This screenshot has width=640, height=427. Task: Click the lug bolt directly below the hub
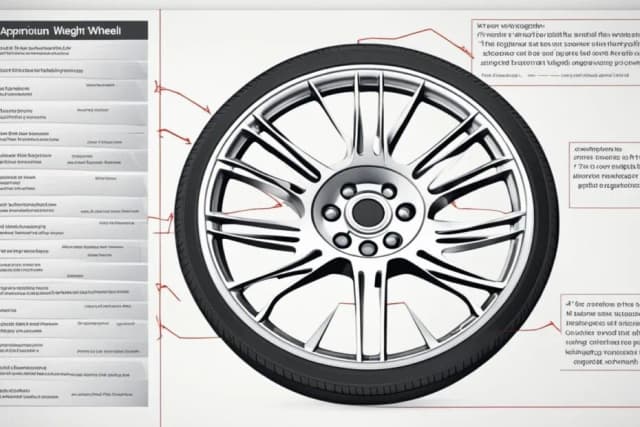(367, 247)
